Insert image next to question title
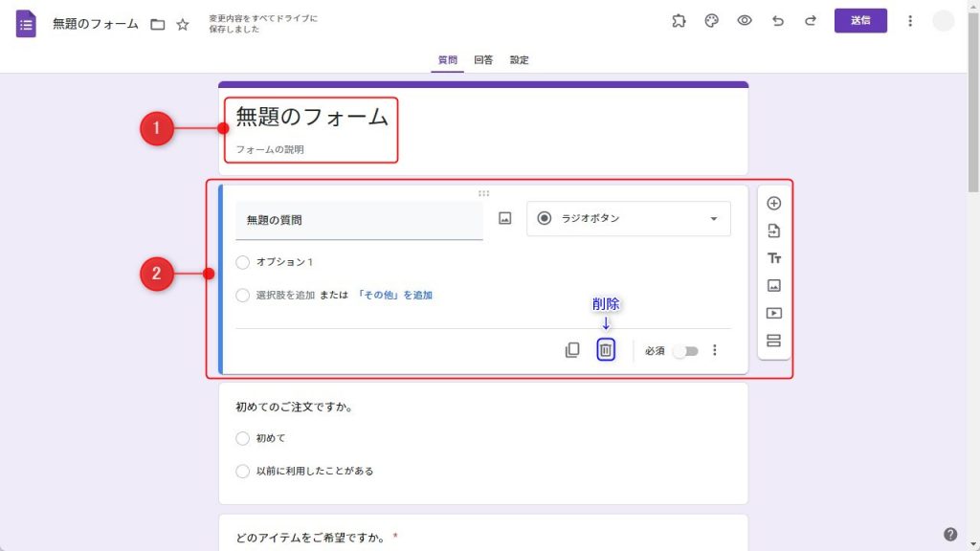 (x=505, y=218)
